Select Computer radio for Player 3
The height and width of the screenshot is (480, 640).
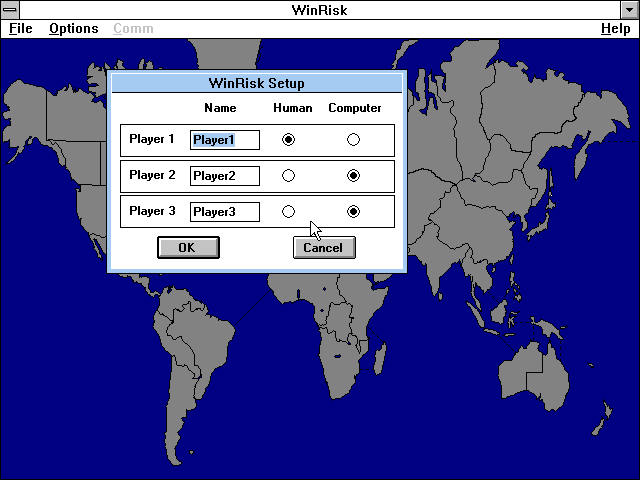[x=353, y=211]
